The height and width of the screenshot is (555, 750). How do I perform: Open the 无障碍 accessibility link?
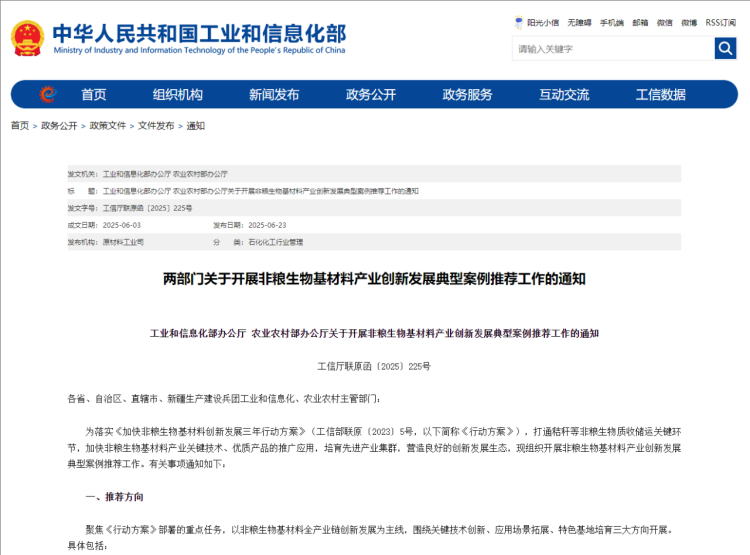[x=579, y=22]
